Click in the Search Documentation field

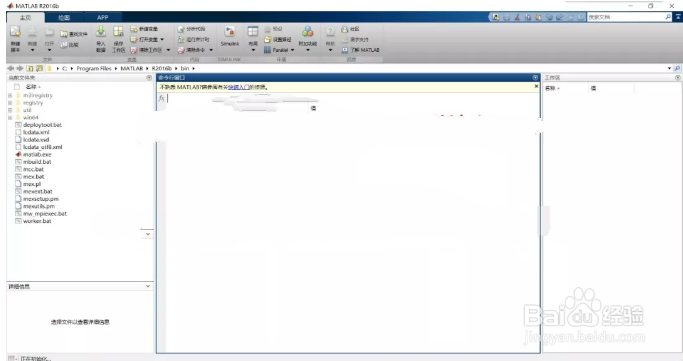click(x=626, y=17)
